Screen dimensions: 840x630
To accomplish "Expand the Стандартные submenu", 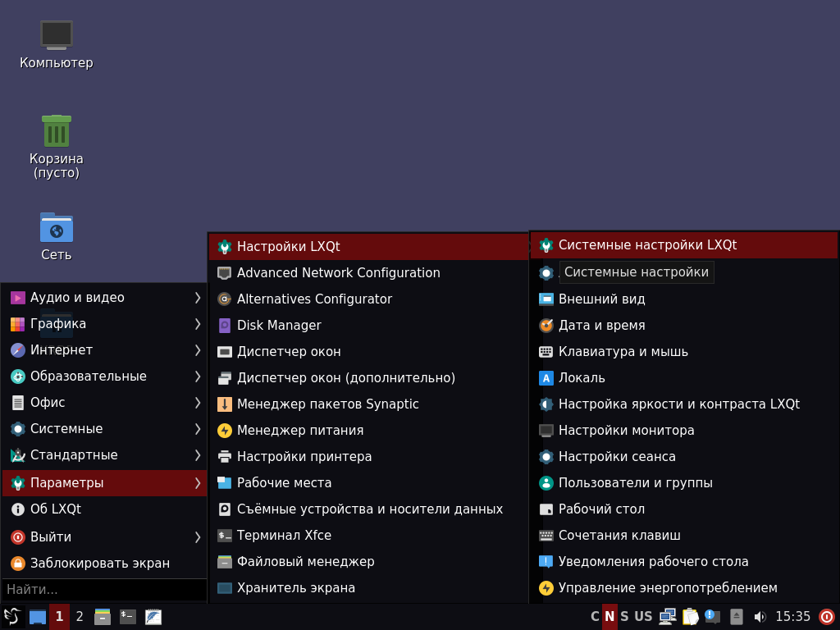I will (x=104, y=454).
